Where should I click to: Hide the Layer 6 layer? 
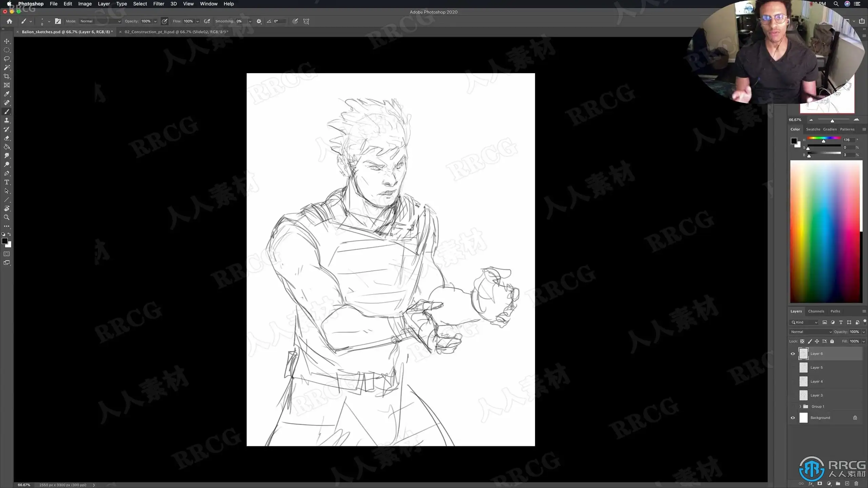pos(793,354)
